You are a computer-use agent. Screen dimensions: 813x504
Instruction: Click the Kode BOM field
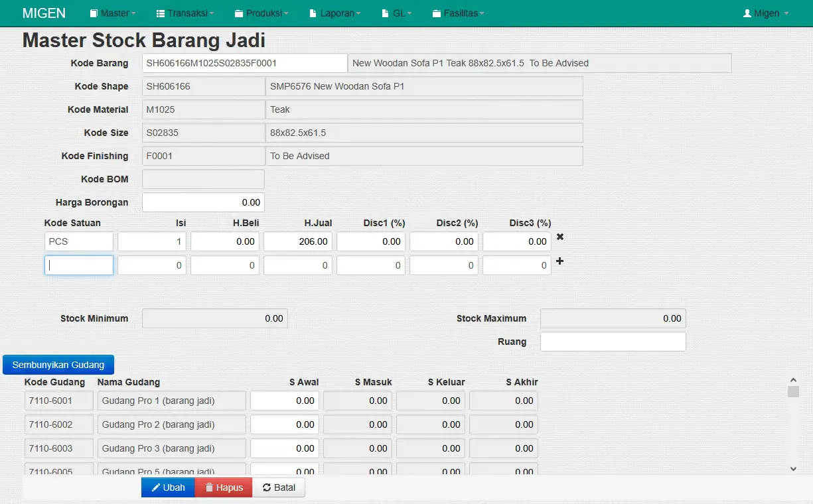click(x=203, y=179)
